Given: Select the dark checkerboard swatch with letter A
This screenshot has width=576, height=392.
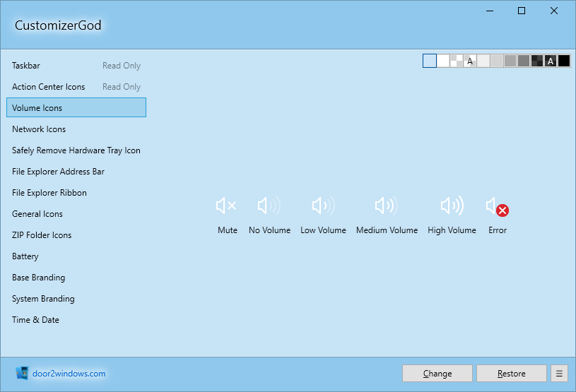Looking at the screenshot, I should tap(551, 61).
